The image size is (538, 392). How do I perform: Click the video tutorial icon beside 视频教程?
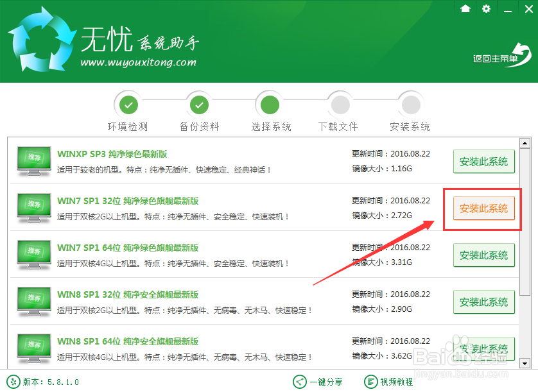(371, 382)
